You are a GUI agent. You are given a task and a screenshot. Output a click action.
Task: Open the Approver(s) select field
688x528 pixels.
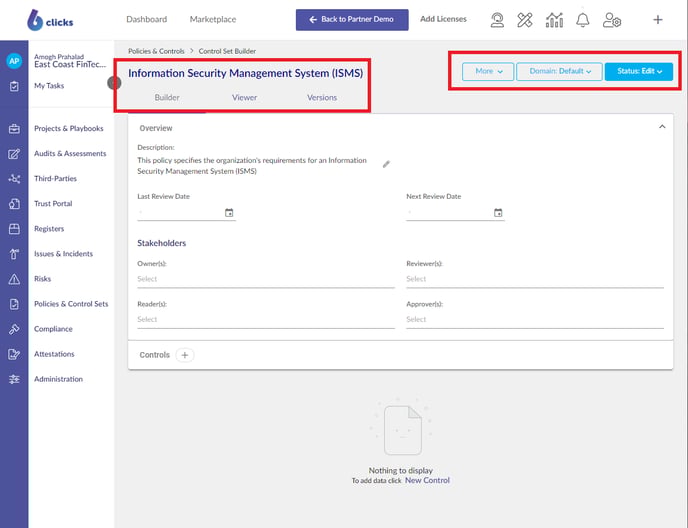535,320
